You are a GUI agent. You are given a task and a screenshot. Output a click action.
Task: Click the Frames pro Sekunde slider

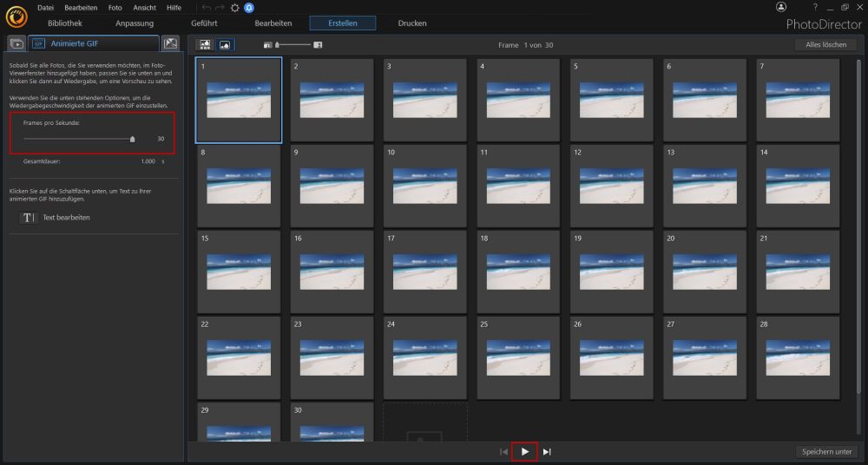pos(78,138)
